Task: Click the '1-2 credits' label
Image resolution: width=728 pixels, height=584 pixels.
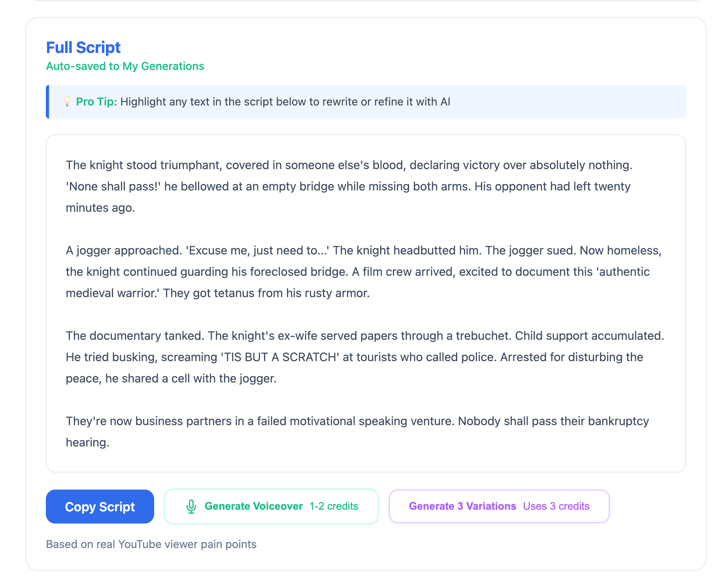Action: [334, 506]
